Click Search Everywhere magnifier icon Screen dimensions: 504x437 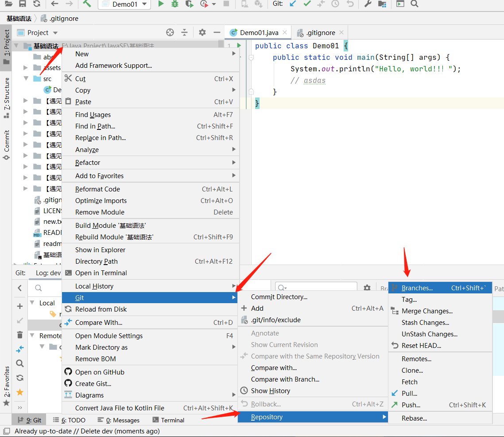coord(415,4)
